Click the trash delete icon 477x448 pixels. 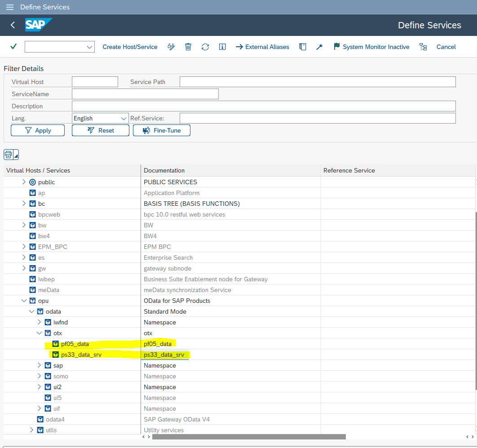coord(188,47)
